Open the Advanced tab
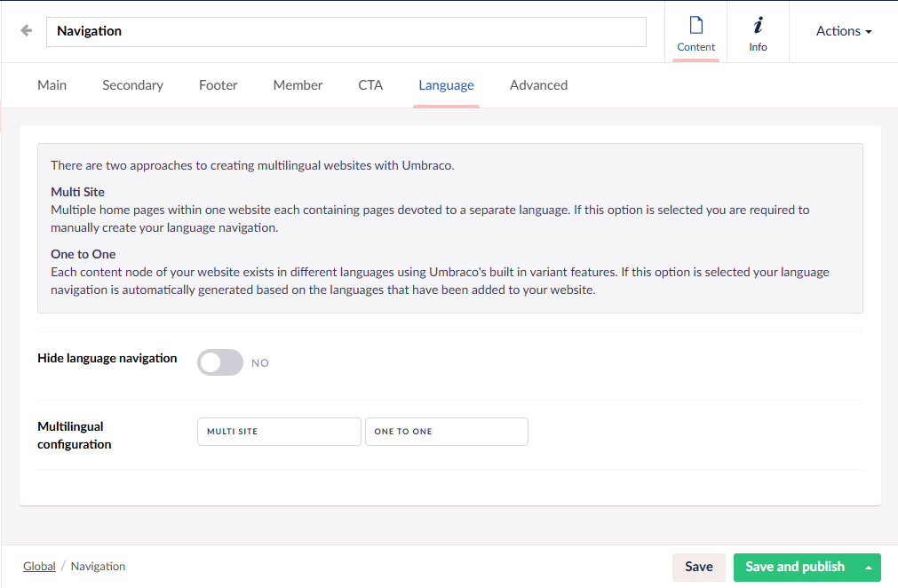This screenshot has width=898, height=588. [x=538, y=85]
